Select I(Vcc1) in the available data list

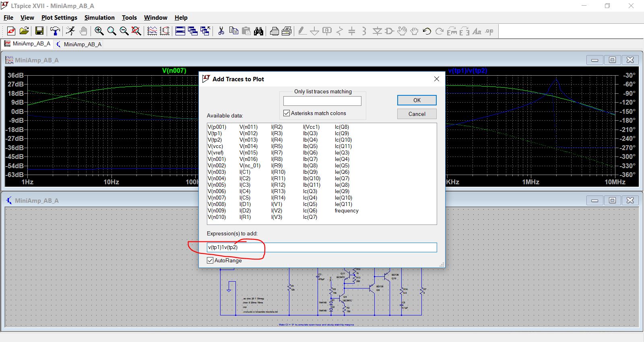(x=312, y=127)
